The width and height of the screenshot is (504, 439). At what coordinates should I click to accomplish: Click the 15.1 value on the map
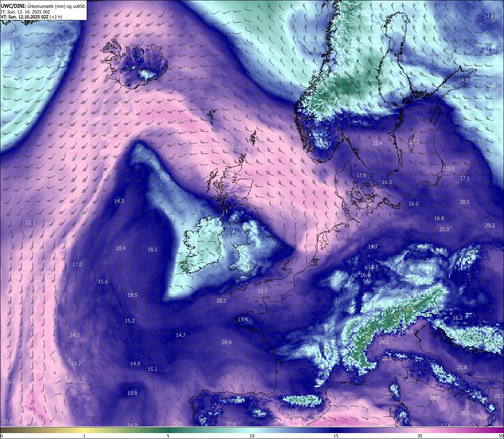point(152,369)
